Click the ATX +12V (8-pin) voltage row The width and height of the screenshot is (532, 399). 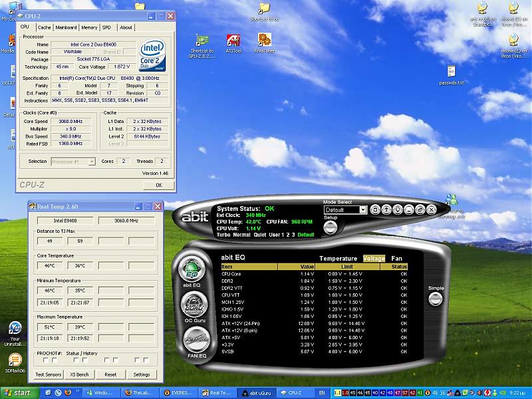314,331
